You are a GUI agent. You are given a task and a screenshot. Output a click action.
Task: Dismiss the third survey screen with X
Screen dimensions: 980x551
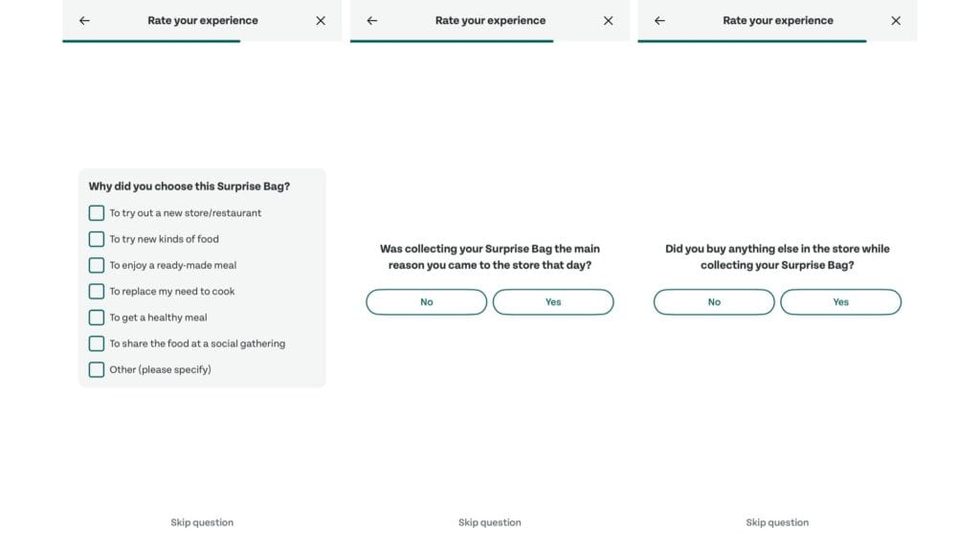[x=896, y=21]
